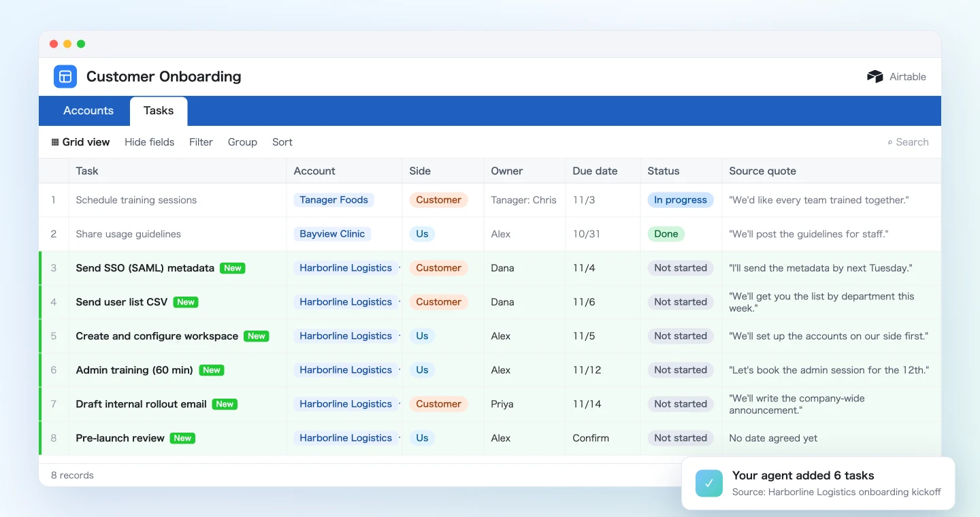This screenshot has height=517, width=980.
Task: Open the Group option
Action: [x=242, y=142]
